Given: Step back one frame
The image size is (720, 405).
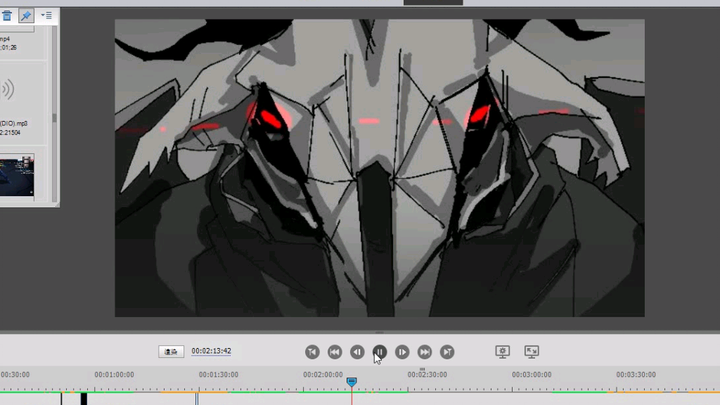Looking at the screenshot, I should pyautogui.click(x=357, y=352).
